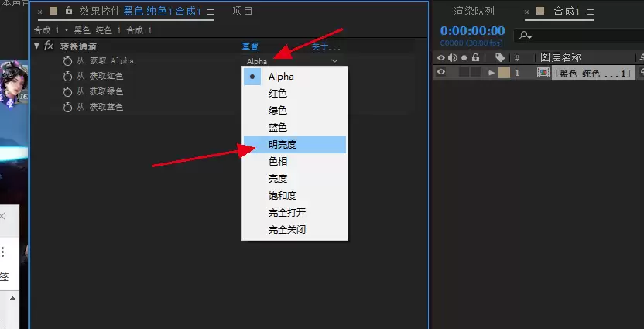The width and height of the screenshot is (644, 329).
Task: Hide layer 黑色 纯色 with eye toggle
Action: click(440, 73)
